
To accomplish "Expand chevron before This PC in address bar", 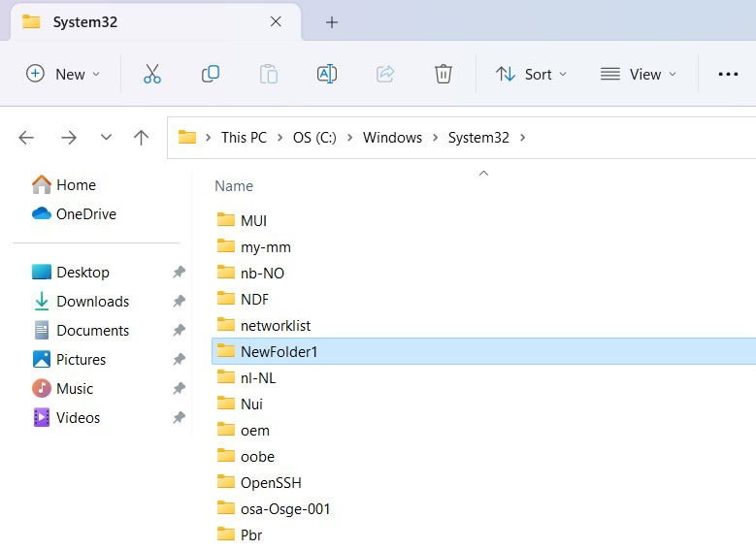I will click(209, 138).
